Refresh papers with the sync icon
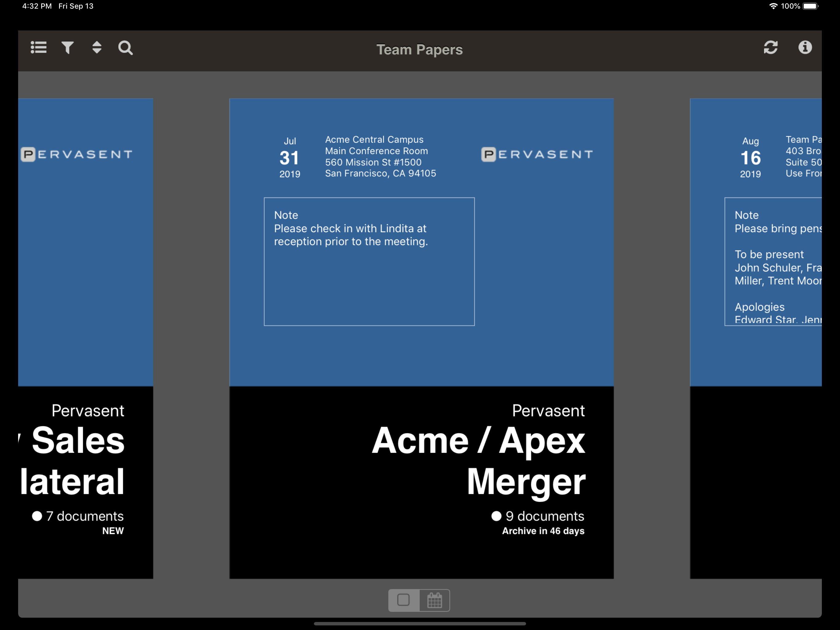This screenshot has width=840, height=630. point(771,47)
